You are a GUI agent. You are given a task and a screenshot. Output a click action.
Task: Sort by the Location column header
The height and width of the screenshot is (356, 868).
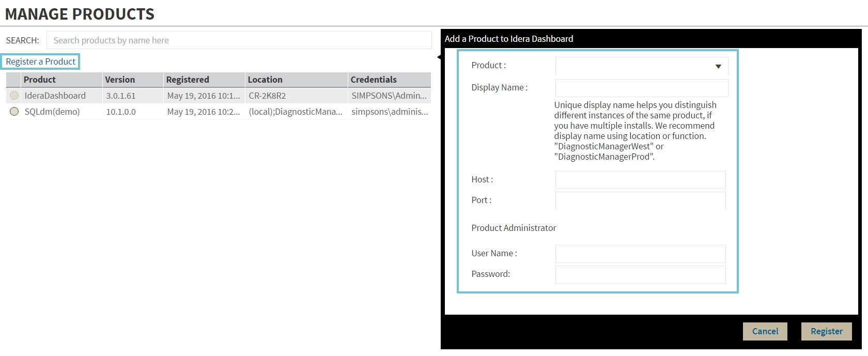[265, 80]
